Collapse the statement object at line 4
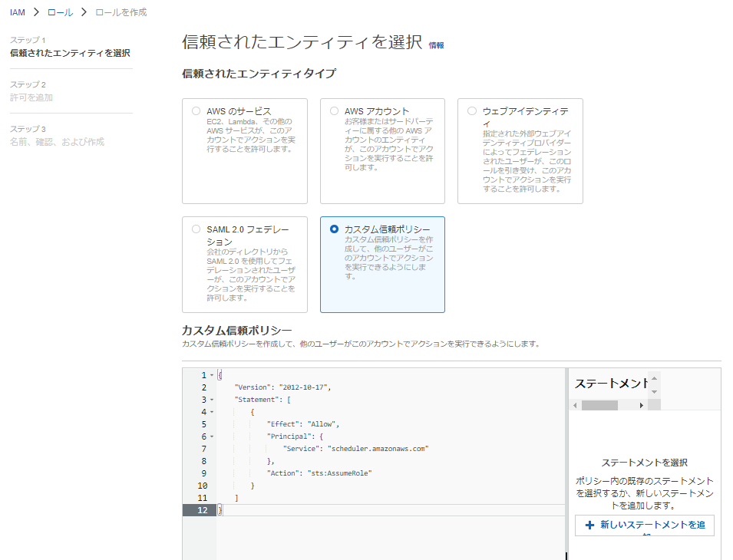Screen dimensions: 733x560 pyautogui.click(x=210, y=410)
